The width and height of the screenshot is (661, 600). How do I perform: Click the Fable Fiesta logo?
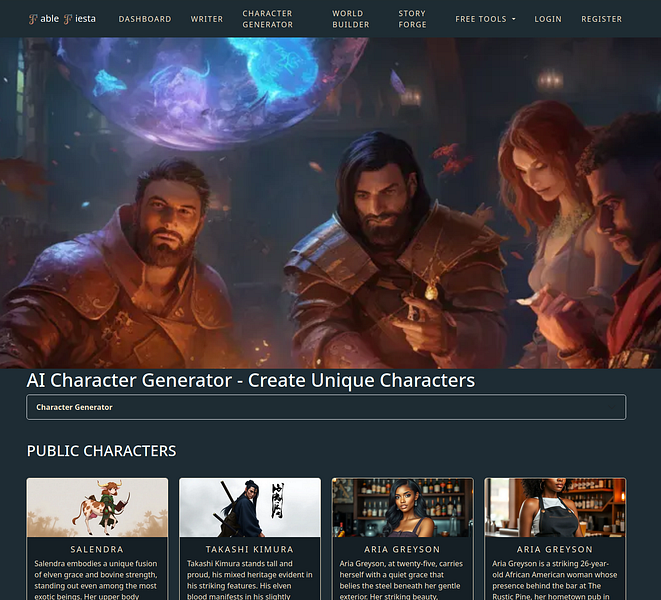62,19
